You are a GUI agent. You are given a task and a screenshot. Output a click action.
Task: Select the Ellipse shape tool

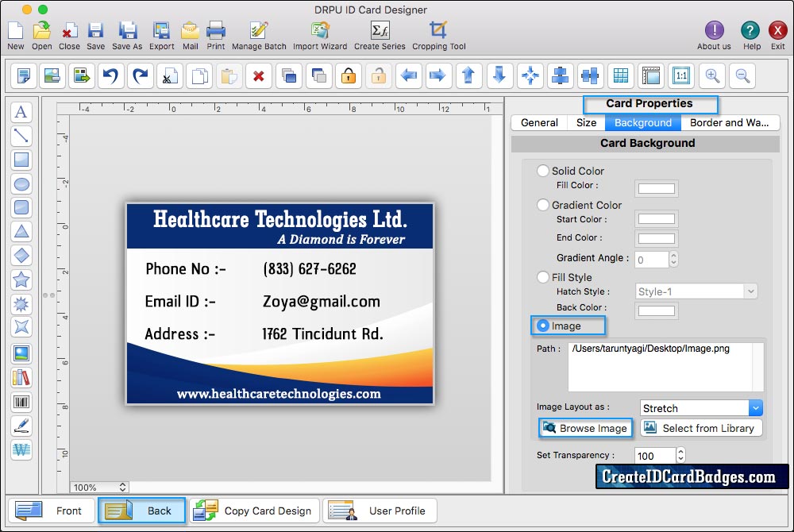[x=21, y=183]
